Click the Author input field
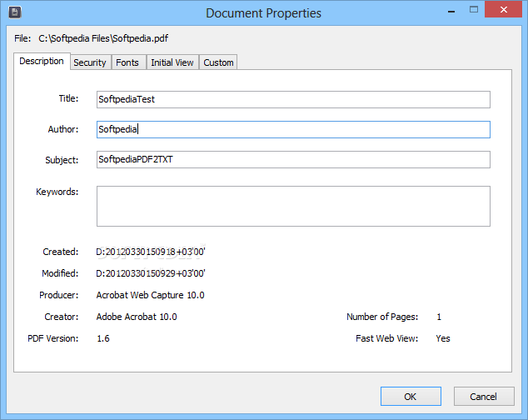The height and width of the screenshot is (420, 528). pos(293,129)
